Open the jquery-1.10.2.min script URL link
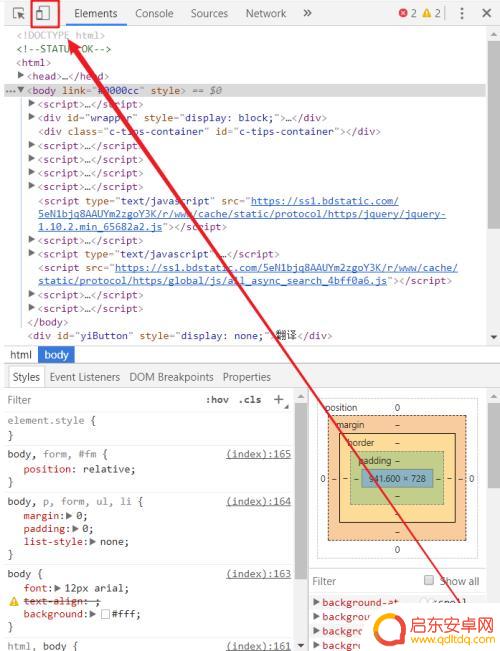This screenshot has height=651, width=500. tap(242, 214)
